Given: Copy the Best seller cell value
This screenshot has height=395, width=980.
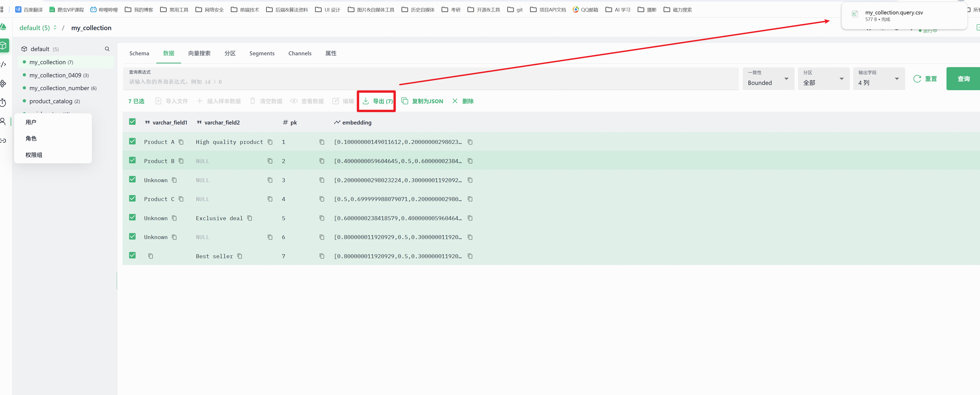Looking at the screenshot, I should click(x=240, y=256).
